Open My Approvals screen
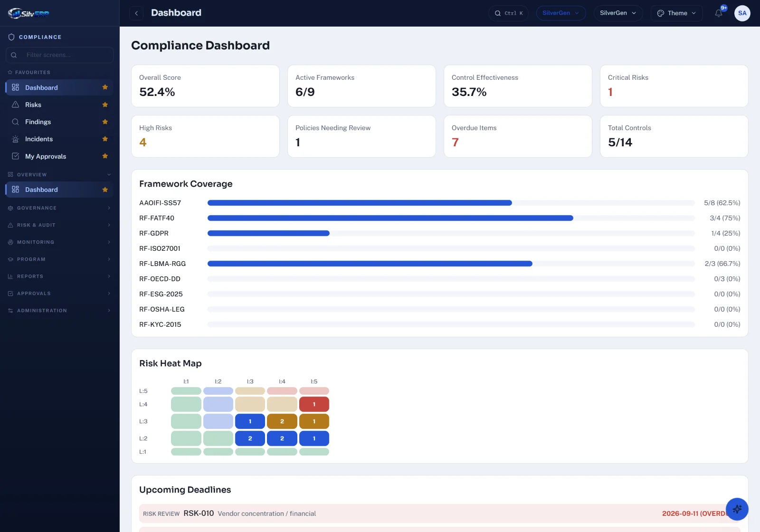The width and height of the screenshot is (760, 532). [x=59, y=156]
